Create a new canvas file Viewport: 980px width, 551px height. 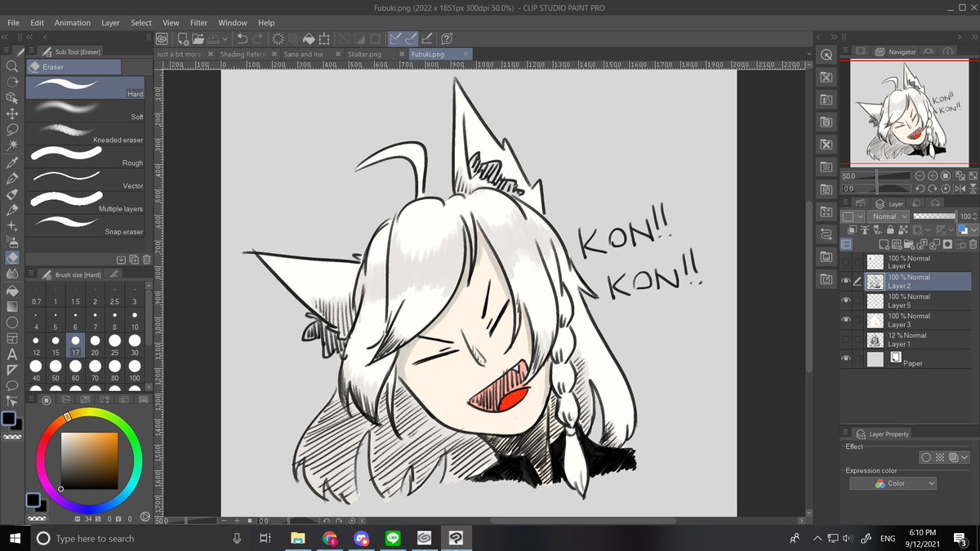point(183,38)
